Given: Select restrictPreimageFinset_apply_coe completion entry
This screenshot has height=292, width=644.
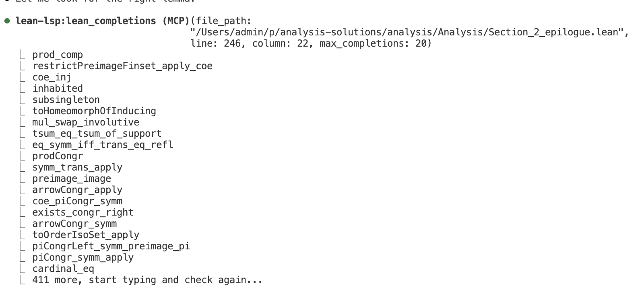Looking at the screenshot, I should pos(122,66).
